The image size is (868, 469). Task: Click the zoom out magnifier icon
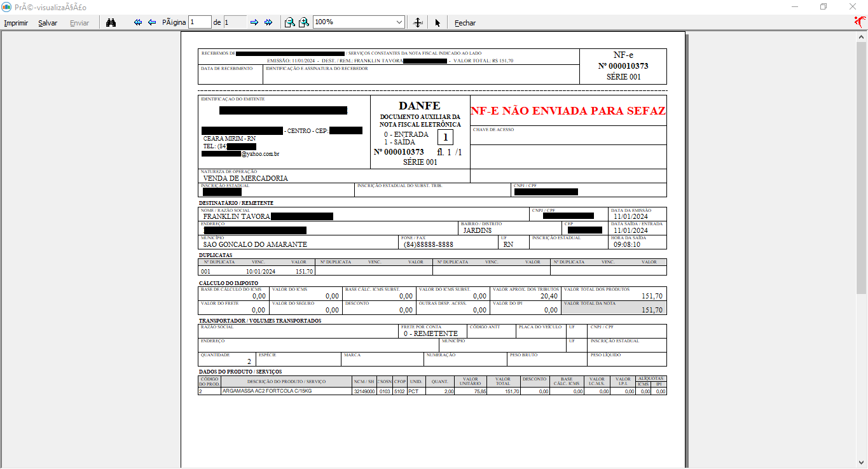(290, 22)
